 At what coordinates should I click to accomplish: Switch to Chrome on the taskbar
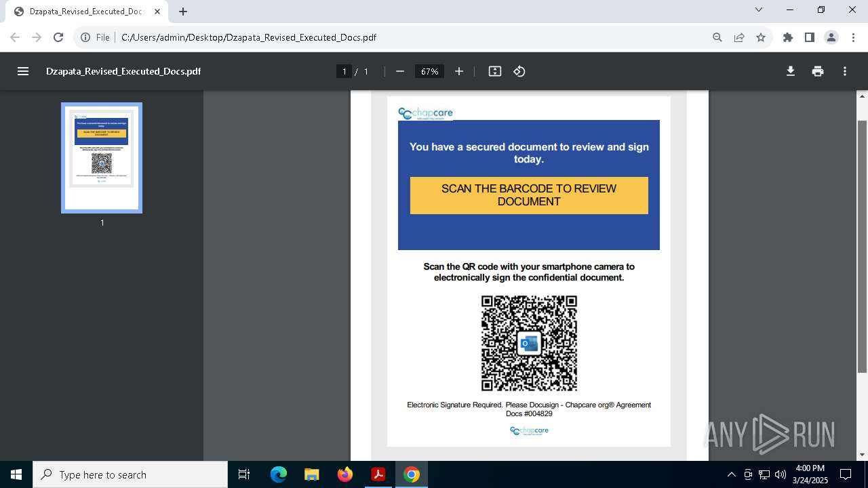[412, 474]
